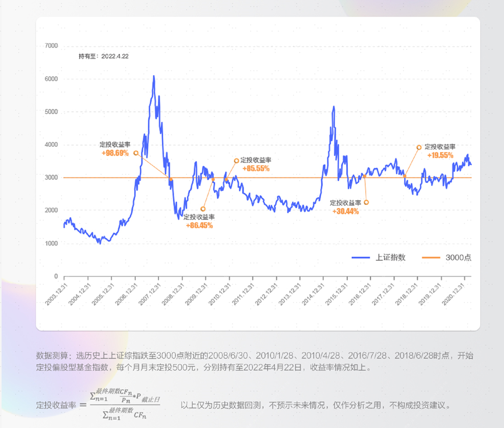
Task: Click the +98.69% return value
Action: (115, 153)
